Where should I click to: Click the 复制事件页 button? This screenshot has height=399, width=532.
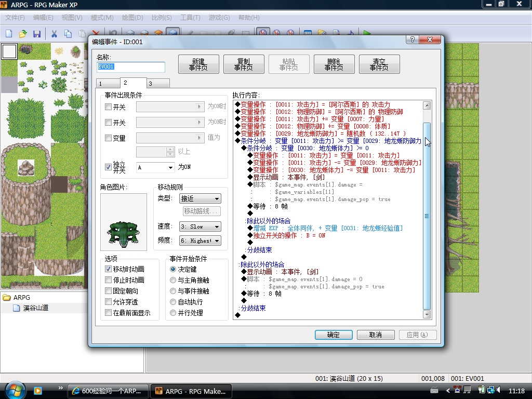click(244, 64)
